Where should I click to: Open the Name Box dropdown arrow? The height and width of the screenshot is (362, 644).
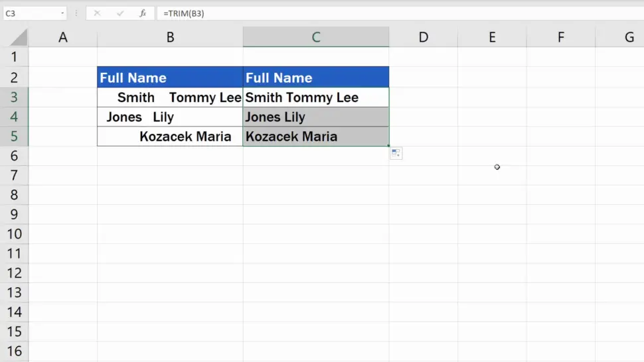(62, 13)
